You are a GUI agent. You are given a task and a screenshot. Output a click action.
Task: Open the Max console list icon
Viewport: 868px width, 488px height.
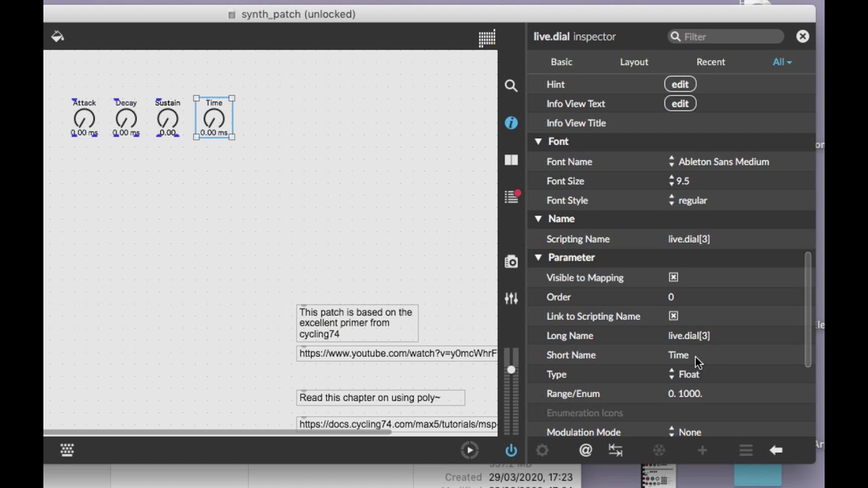[512, 197]
